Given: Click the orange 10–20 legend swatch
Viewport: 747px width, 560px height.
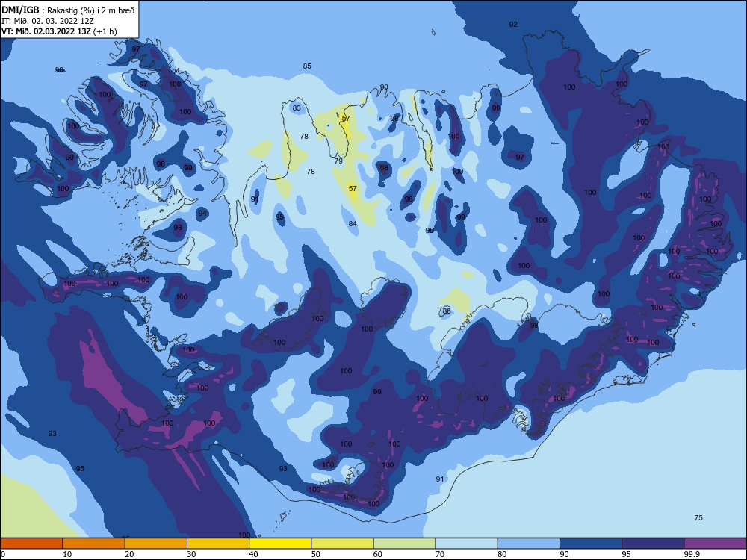Looking at the screenshot, I should pos(94,544).
